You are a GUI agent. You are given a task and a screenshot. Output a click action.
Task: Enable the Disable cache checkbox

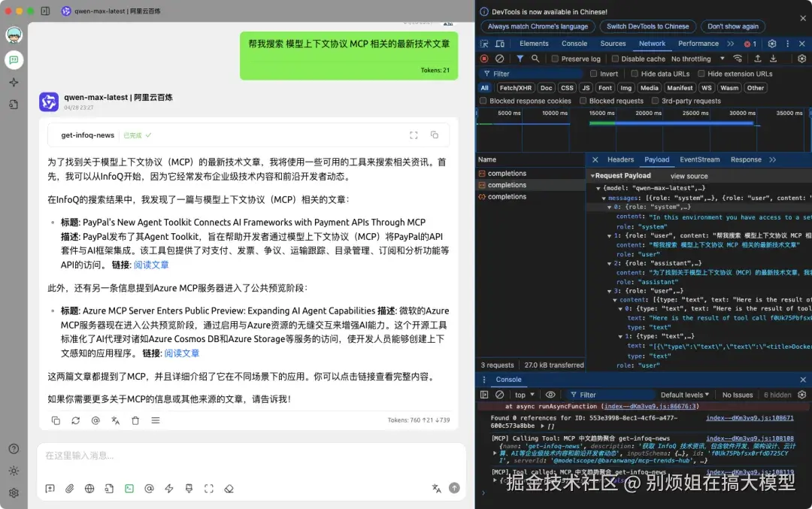click(617, 58)
